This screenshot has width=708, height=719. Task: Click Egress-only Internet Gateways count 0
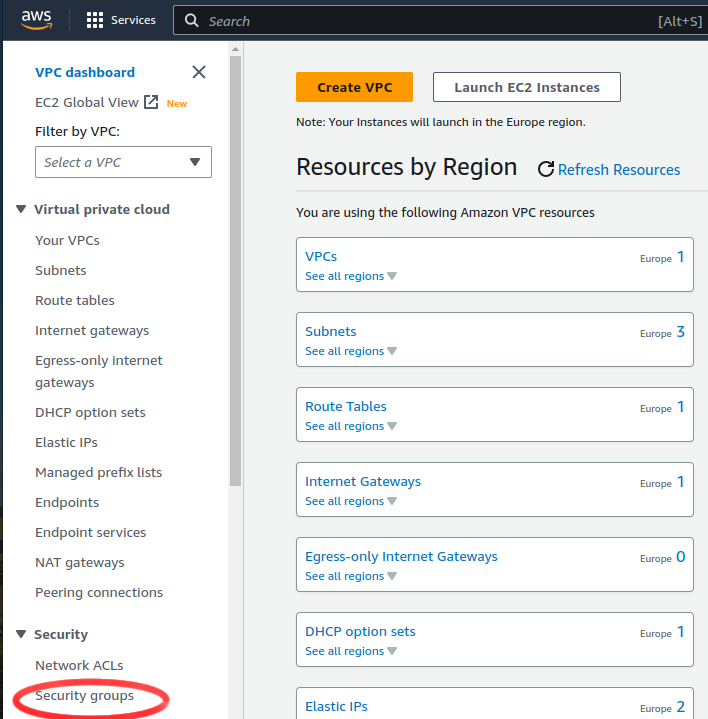(680, 557)
